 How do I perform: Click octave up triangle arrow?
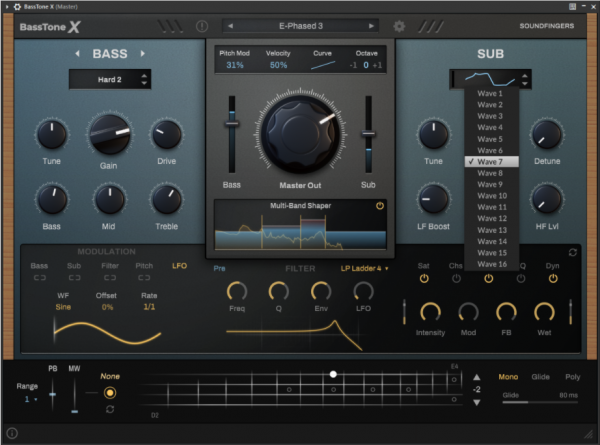[476, 377]
